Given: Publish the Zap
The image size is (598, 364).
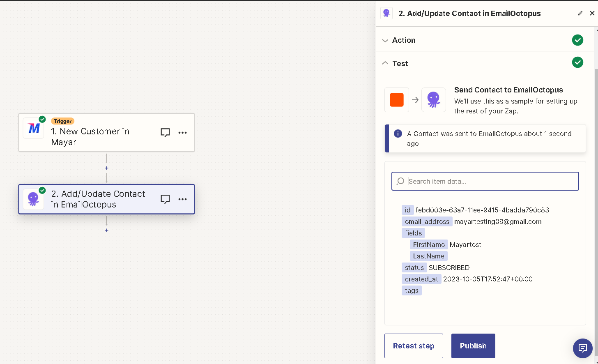Looking at the screenshot, I should pos(473,346).
